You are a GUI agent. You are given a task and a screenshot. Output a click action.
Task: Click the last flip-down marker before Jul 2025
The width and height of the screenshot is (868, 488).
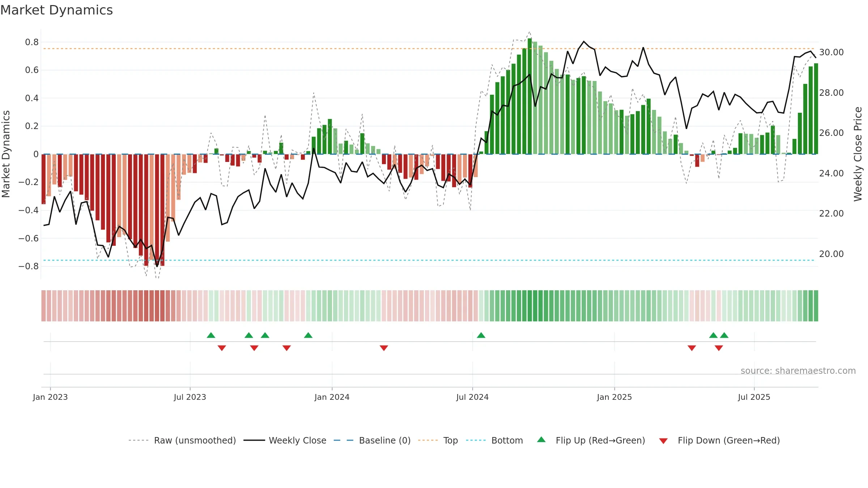tap(719, 348)
